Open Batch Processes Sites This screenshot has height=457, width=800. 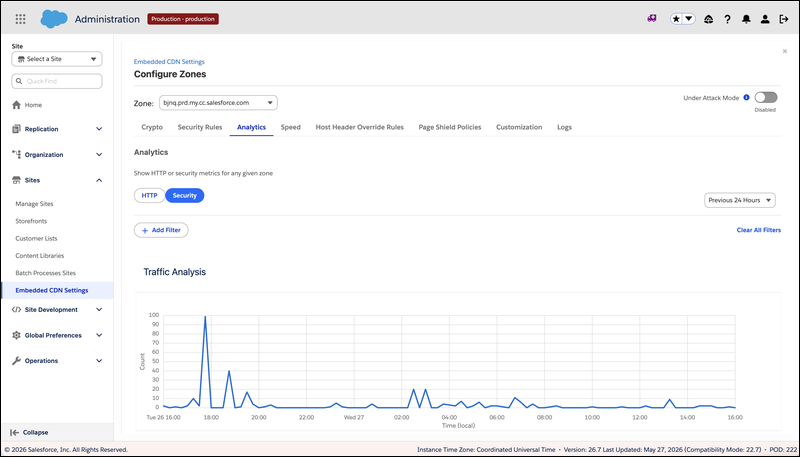pos(45,273)
